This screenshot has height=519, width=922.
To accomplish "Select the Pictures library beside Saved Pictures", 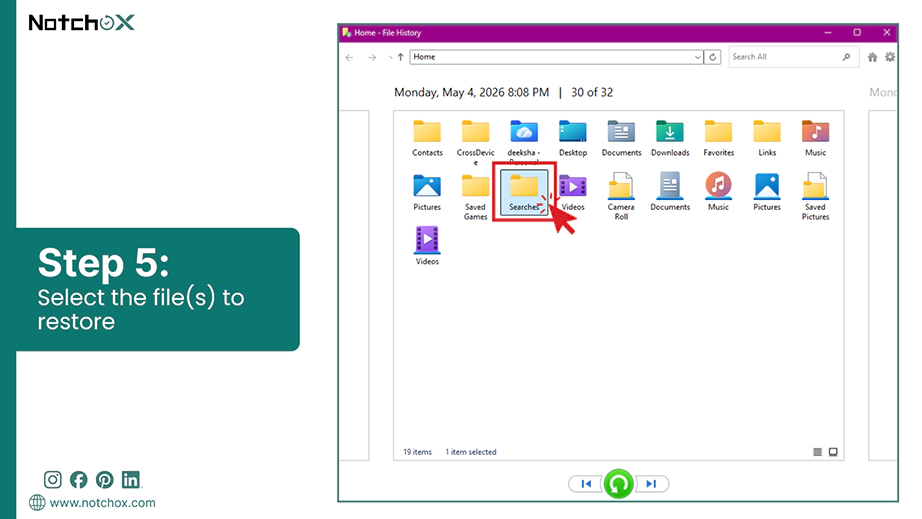I will point(767,192).
